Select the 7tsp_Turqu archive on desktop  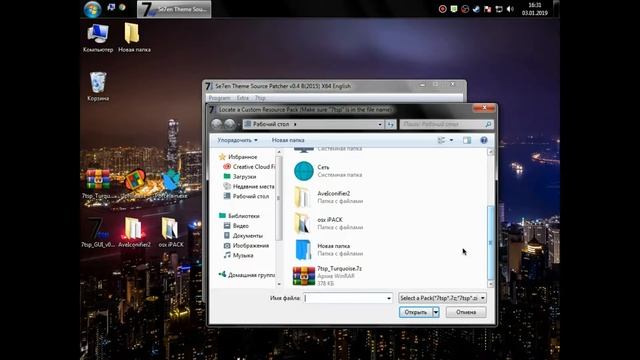pos(98,184)
